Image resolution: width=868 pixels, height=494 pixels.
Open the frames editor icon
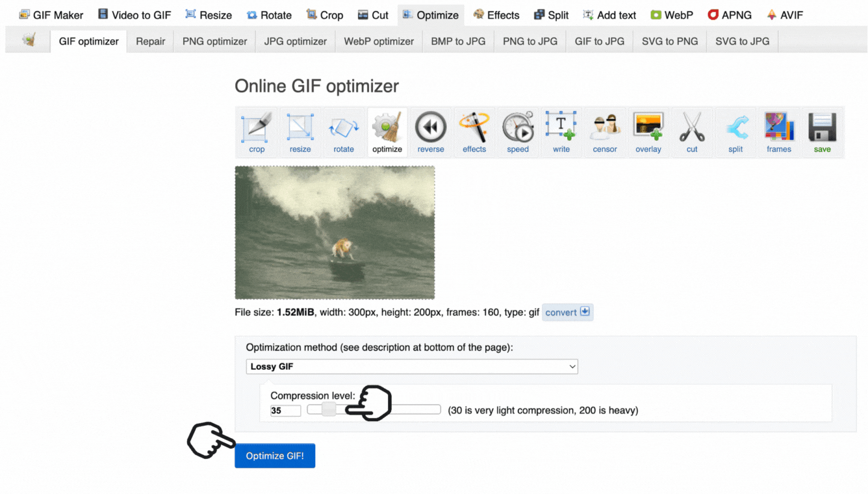(779, 132)
